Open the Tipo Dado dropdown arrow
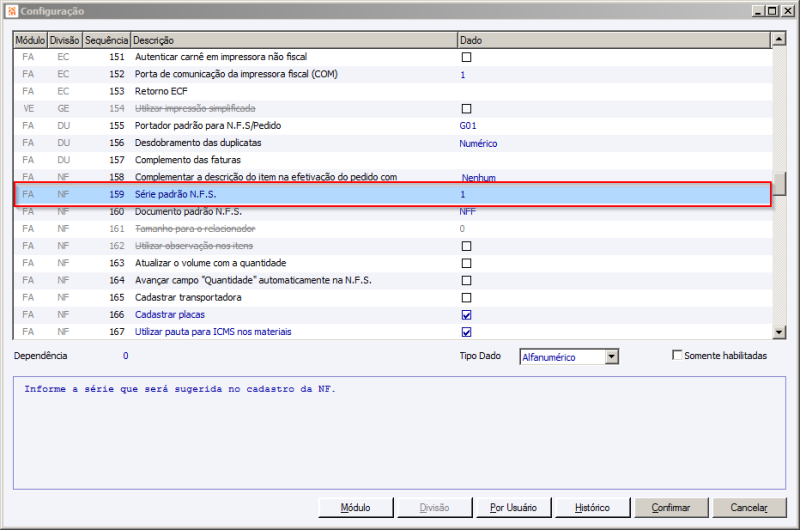This screenshot has height=530, width=800. point(612,357)
